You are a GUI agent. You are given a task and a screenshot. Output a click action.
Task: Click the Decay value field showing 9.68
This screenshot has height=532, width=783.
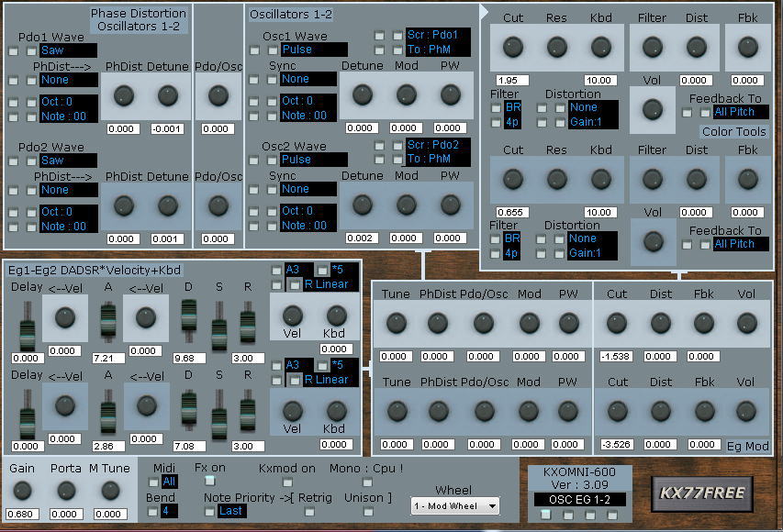189,359
